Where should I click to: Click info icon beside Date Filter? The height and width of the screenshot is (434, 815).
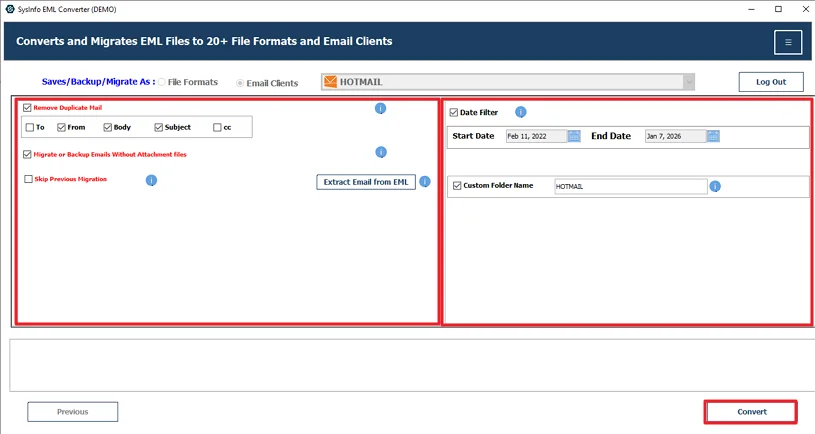(521, 112)
